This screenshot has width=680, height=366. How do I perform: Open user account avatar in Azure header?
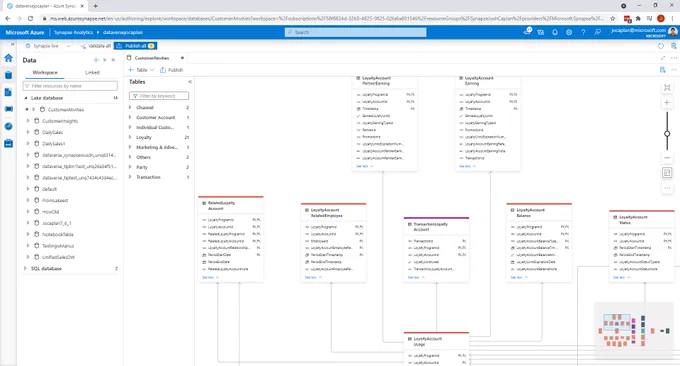point(673,32)
